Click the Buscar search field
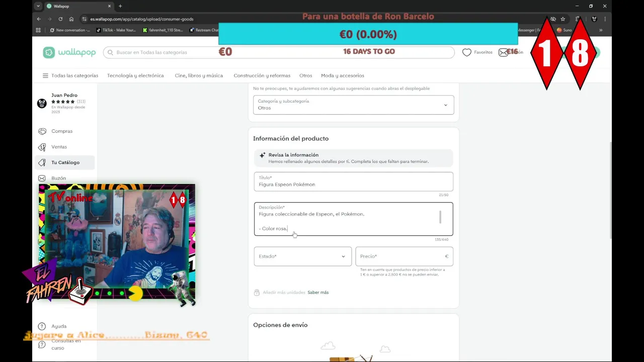644x362 pixels. coord(279,52)
